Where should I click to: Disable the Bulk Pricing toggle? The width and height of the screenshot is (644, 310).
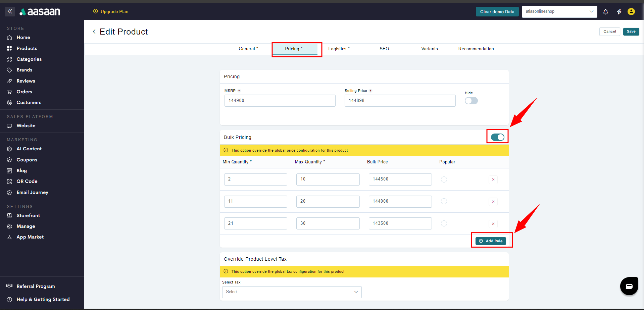(x=497, y=137)
